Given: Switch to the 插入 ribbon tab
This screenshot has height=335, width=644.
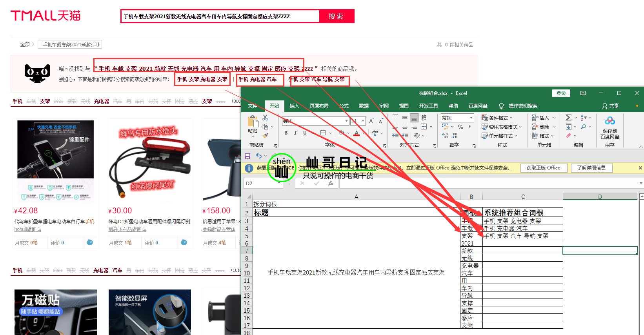Looking at the screenshot, I should (294, 106).
